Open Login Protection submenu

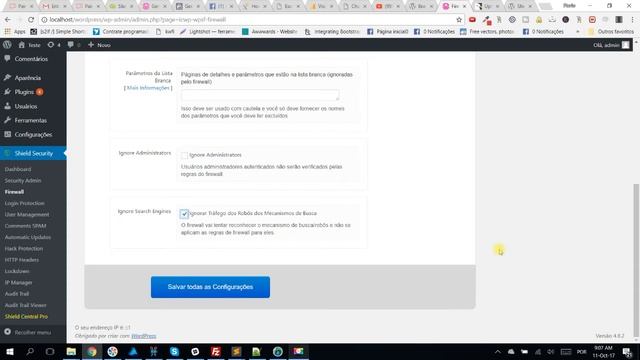24,203
